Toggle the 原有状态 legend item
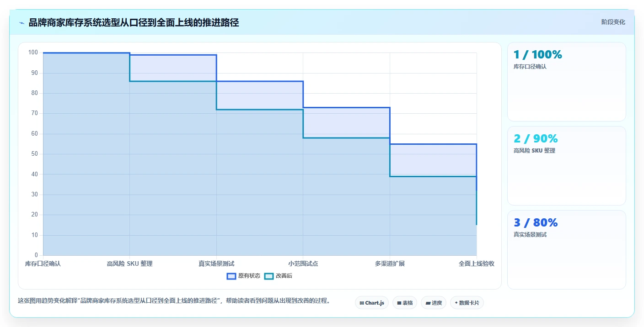 click(244, 276)
